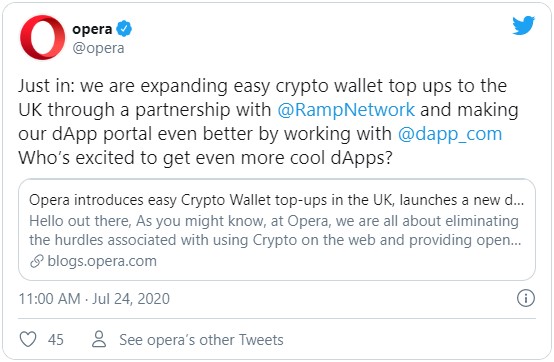This screenshot has height=362, width=554.
Task: Like the tweet with heart icon
Action: pyautogui.click(x=28, y=339)
